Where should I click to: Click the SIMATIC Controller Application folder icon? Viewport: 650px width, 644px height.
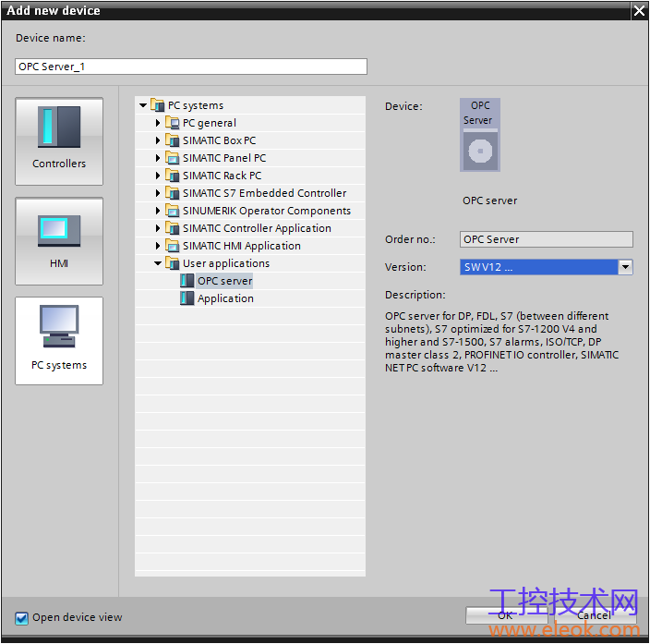pos(173,228)
